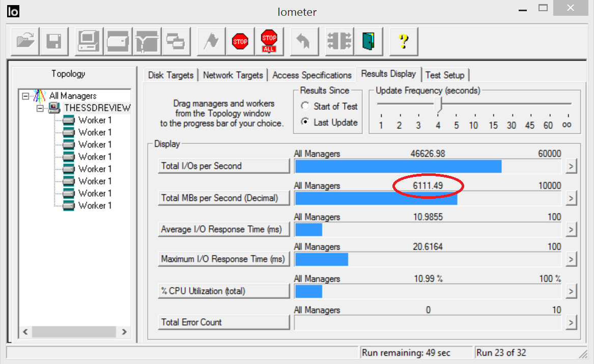Open Help with the question mark icon
Screen dimensions: 594x364
(x=404, y=41)
